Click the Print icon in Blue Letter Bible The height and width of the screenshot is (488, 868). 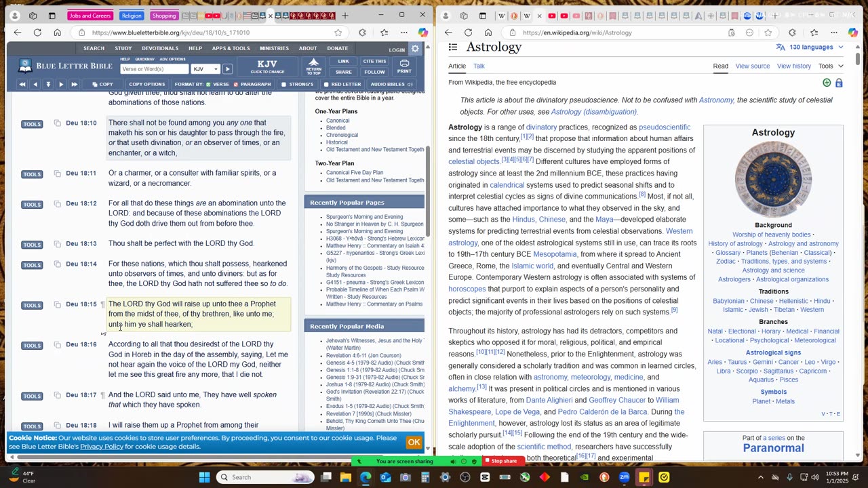(x=404, y=66)
